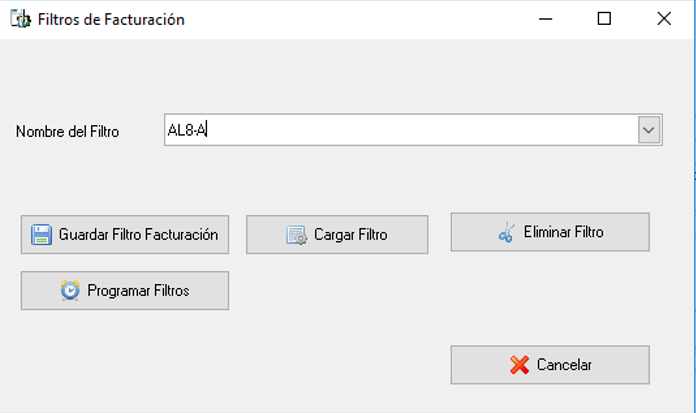
Task: Focus the Nombre del Filtro combo box field
Action: pos(413,130)
